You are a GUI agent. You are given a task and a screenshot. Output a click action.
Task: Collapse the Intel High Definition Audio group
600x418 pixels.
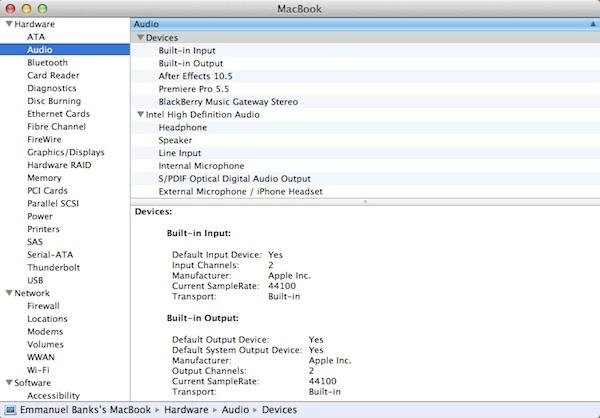[x=140, y=114]
